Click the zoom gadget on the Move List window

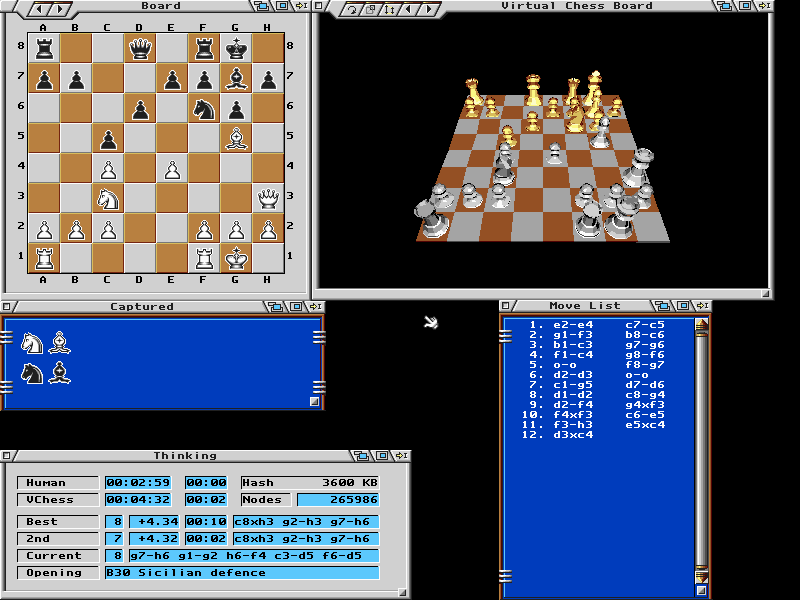(x=683, y=305)
